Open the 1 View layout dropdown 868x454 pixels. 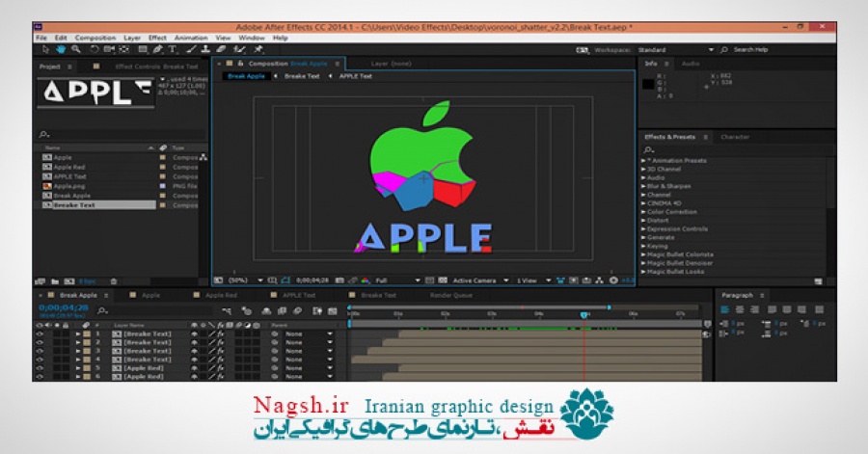click(533, 280)
